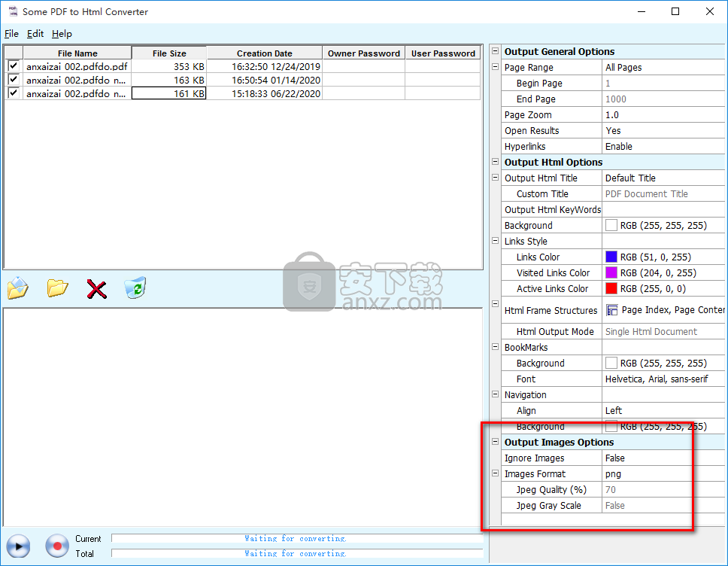Collapse the Output Images Options section
This screenshot has height=566, width=728.
pos(496,442)
